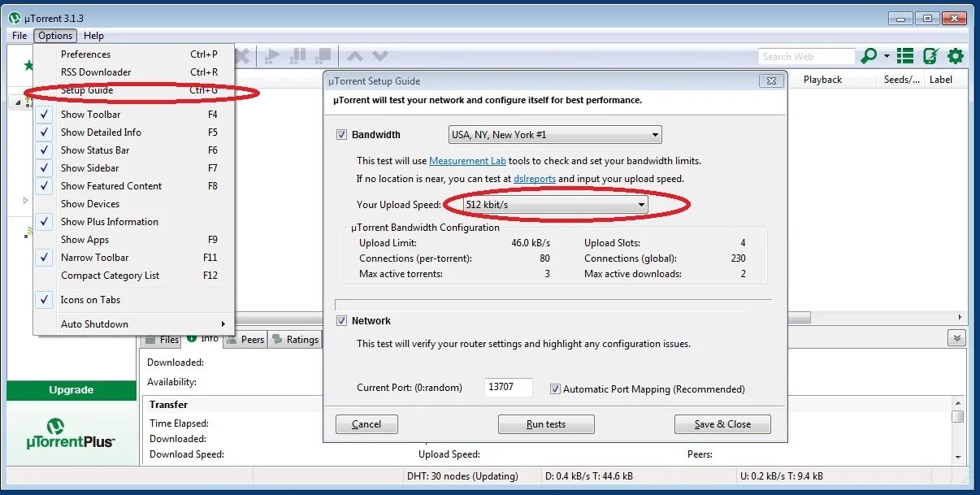Open the Help menu
980x495 pixels.
[93, 36]
